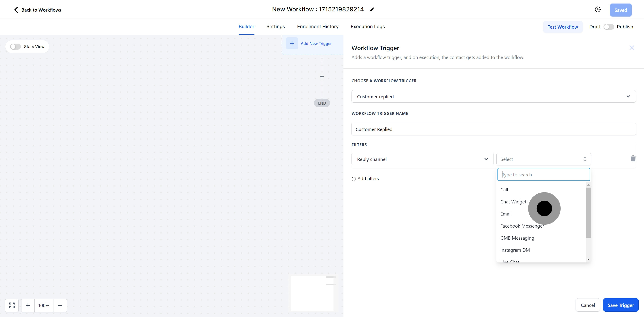The height and width of the screenshot is (317, 644).
Task: Close the Workflow Trigger panel
Action: [x=632, y=47]
